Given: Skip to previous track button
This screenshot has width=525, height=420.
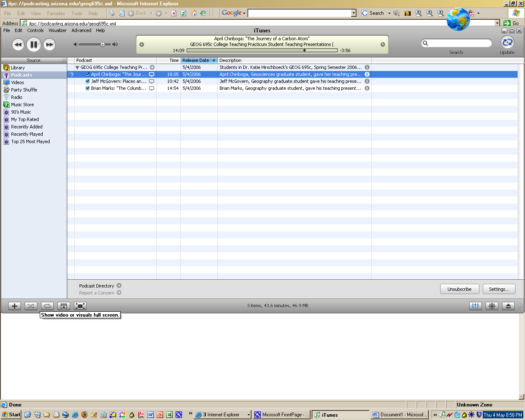Looking at the screenshot, I should pos(18,44).
